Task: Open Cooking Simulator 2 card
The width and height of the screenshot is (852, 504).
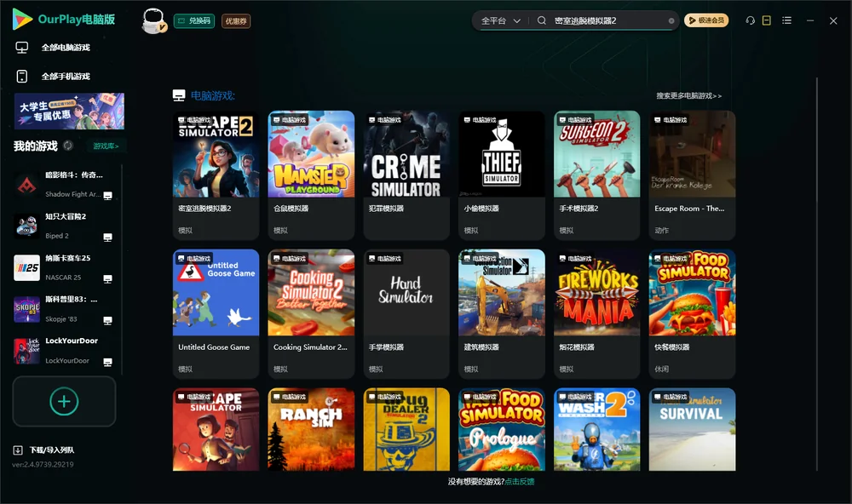Action: 311,314
